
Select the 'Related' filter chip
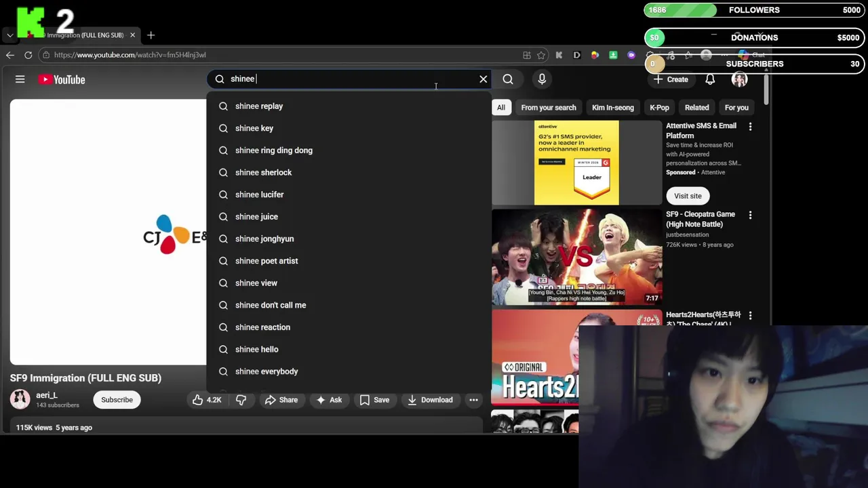696,107
